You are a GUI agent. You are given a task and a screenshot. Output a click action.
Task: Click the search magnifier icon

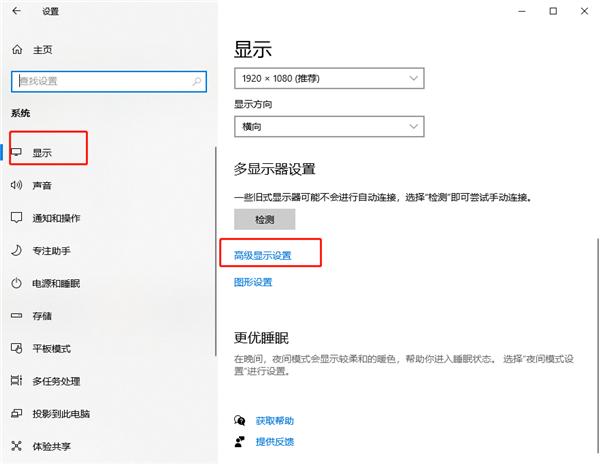pyautogui.click(x=197, y=81)
